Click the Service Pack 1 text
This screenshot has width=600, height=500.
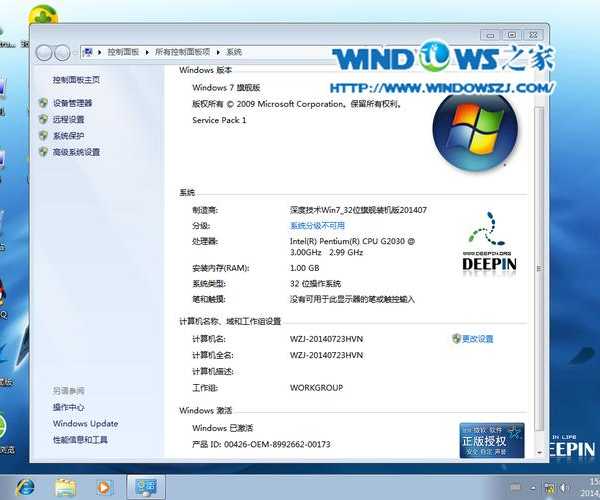tap(219, 120)
